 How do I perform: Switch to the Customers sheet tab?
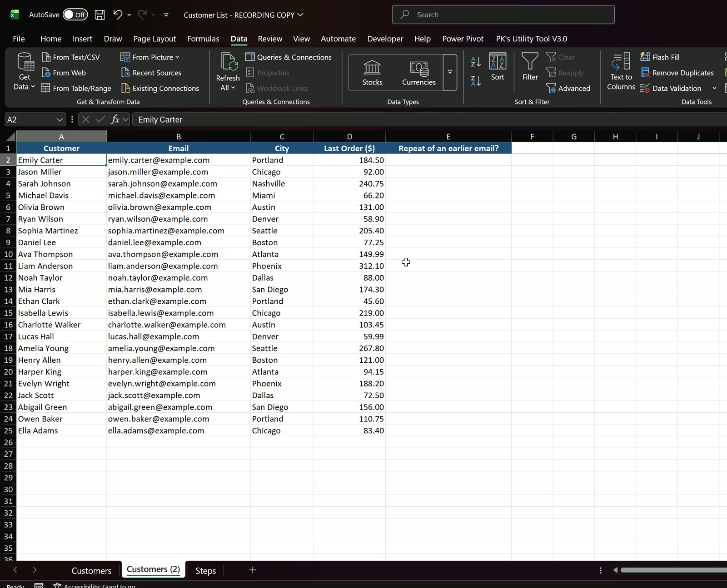coord(91,570)
